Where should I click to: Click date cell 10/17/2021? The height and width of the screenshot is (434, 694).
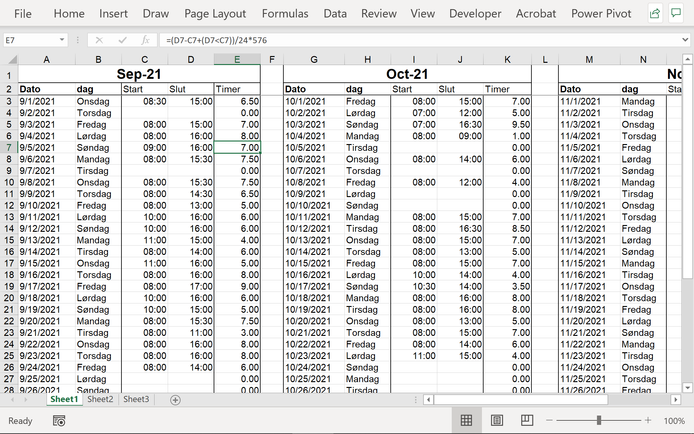click(x=314, y=286)
